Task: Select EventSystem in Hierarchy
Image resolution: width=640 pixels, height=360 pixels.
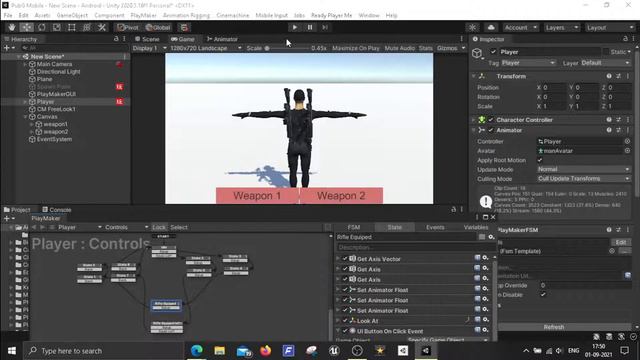Action: [x=54, y=139]
